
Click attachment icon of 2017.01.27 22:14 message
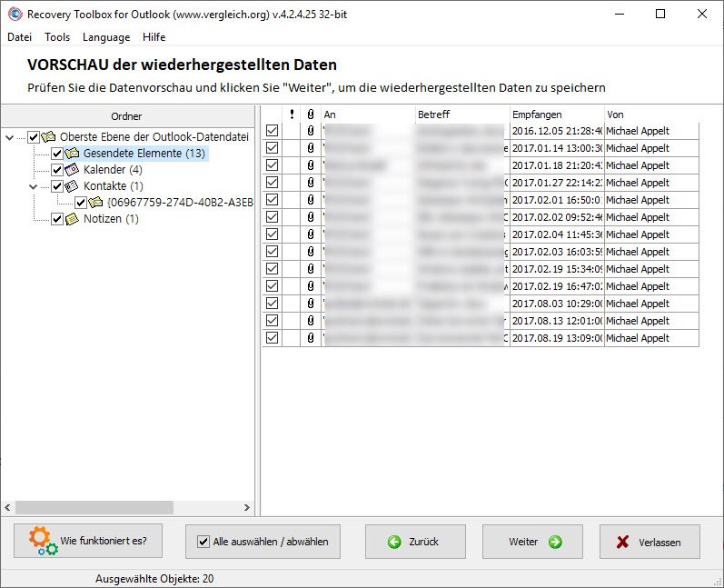coord(311,183)
